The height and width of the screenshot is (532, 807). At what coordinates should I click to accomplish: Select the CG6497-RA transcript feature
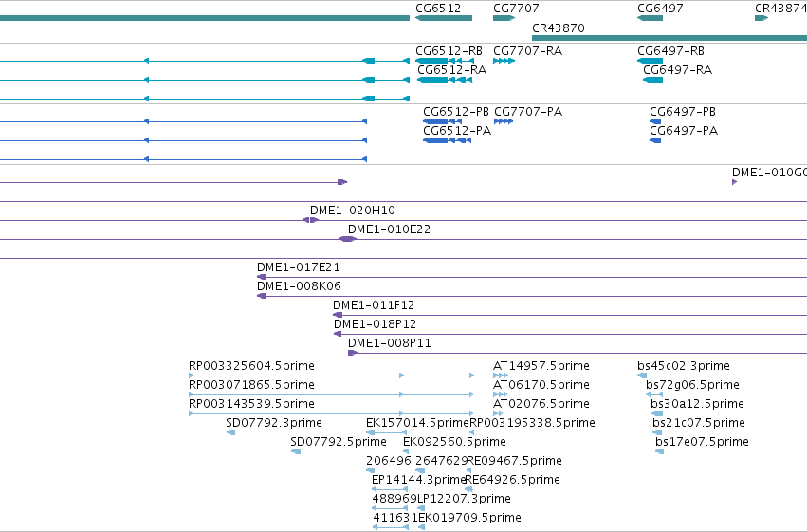[x=652, y=80]
